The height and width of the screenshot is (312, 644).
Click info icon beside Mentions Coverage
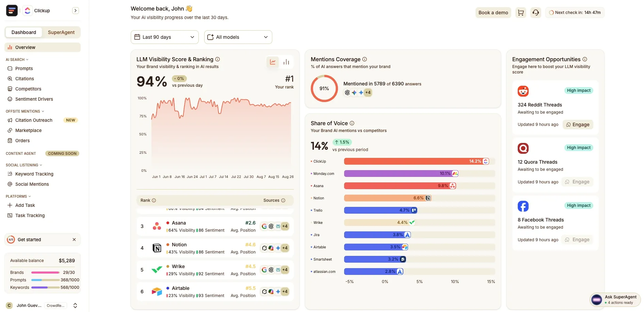(365, 59)
